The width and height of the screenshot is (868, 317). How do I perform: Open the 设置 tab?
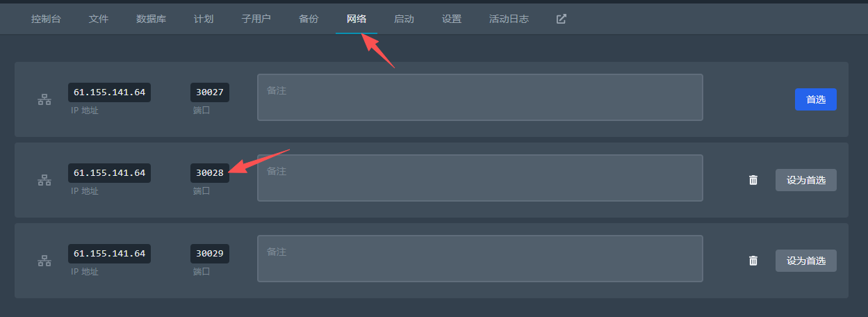click(x=452, y=19)
